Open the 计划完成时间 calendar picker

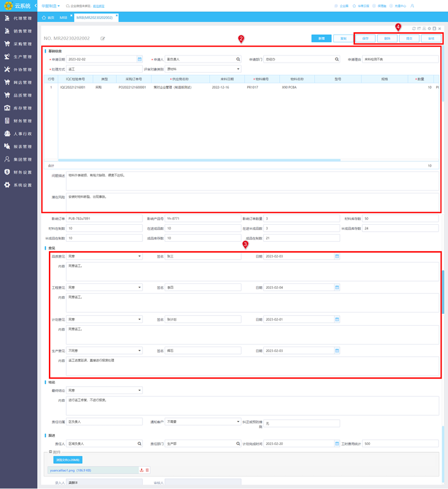337,443
